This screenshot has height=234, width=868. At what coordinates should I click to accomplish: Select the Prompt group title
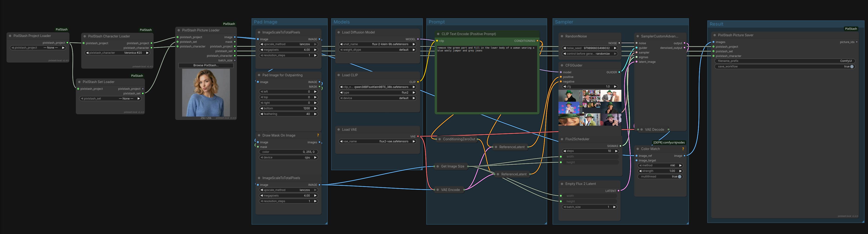point(437,22)
